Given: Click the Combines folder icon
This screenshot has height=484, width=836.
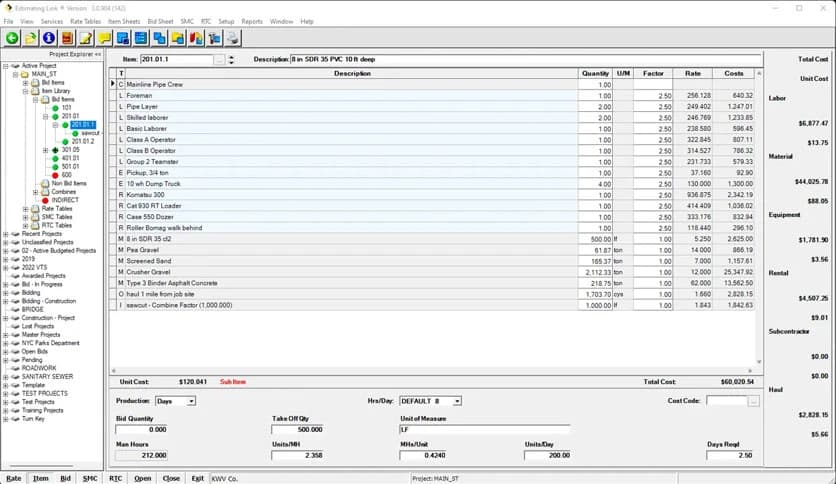Looking at the screenshot, I should pos(45,192).
